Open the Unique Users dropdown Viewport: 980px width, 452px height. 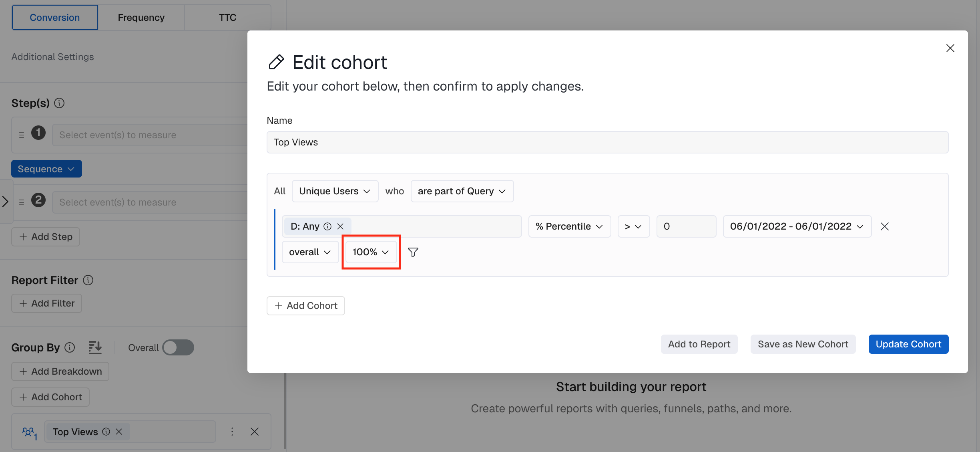335,191
